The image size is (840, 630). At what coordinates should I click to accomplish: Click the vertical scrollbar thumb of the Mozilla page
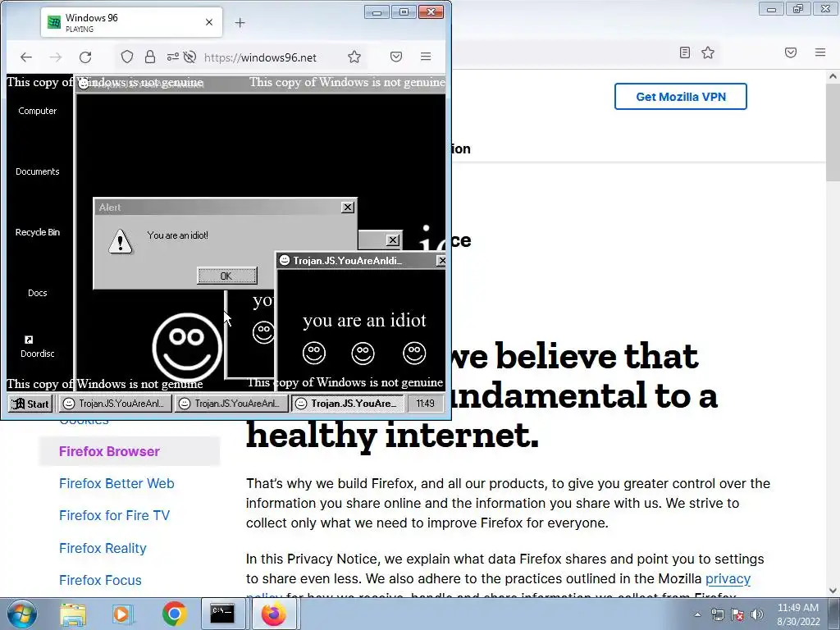pyautogui.click(x=833, y=132)
